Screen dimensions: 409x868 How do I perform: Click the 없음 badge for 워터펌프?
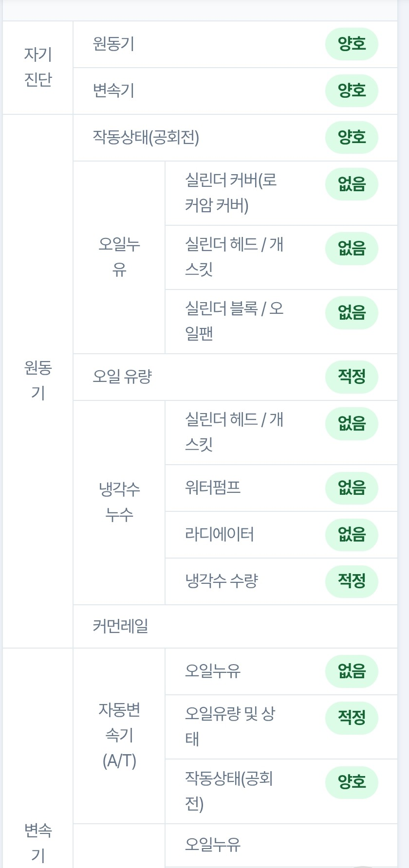(x=352, y=488)
